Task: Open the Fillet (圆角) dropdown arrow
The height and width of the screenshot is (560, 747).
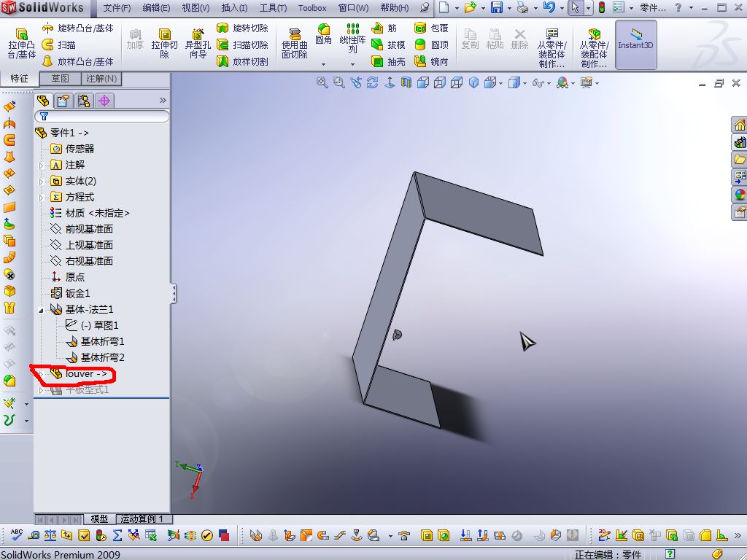Action: tap(323, 64)
